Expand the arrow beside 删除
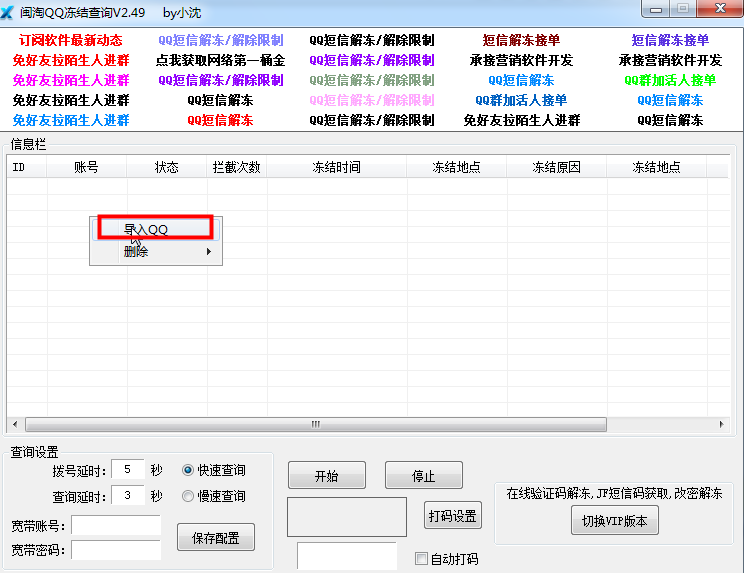Viewport: 744px width, 573px height. point(209,251)
